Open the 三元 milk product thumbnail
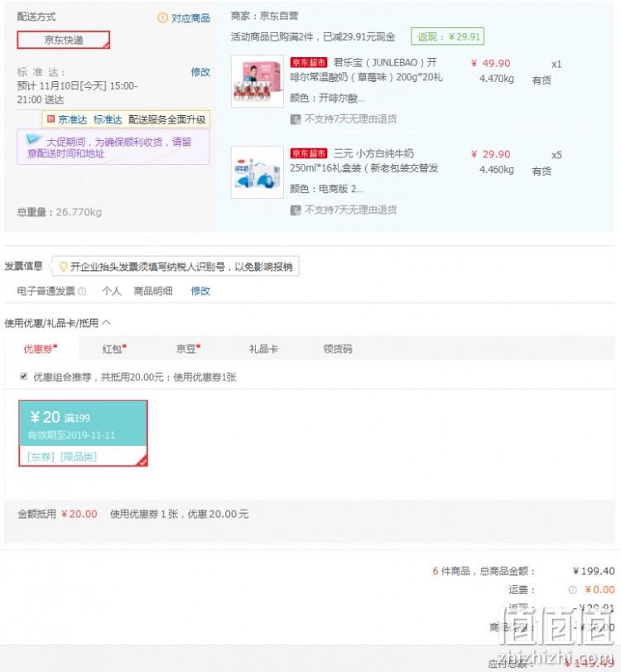This screenshot has height=672, width=621. [258, 172]
